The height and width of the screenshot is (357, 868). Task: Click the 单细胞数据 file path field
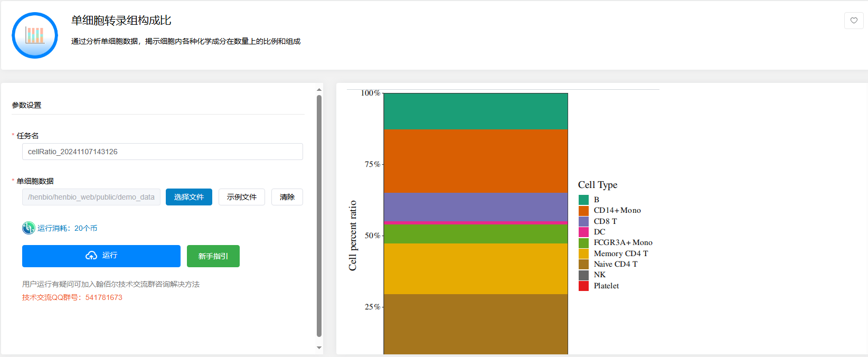pos(91,197)
